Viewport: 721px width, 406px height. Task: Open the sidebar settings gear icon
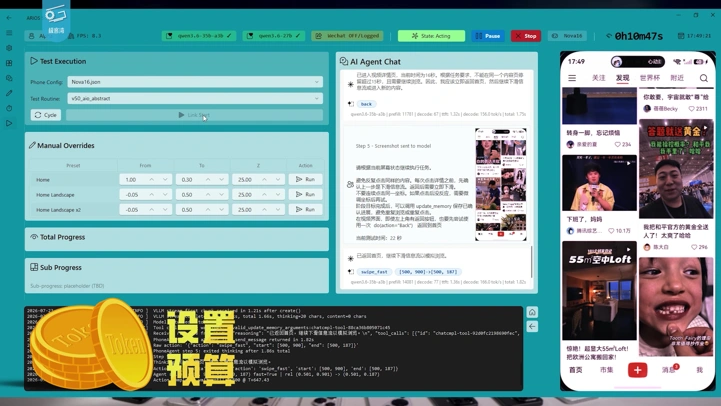click(9, 48)
